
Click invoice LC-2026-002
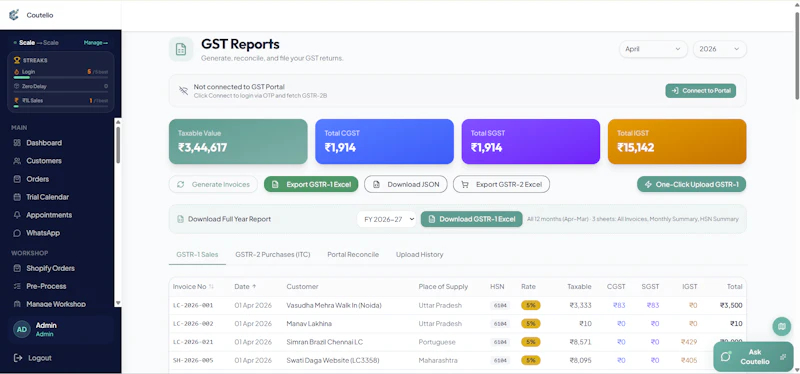[x=193, y=324]
